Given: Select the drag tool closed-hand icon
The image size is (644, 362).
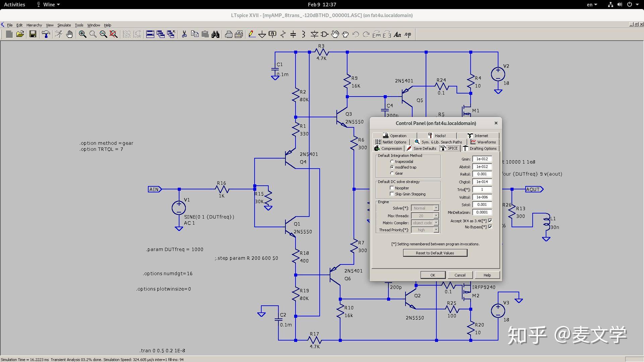Looking at the screenshot, I should [x=345, y=34].
